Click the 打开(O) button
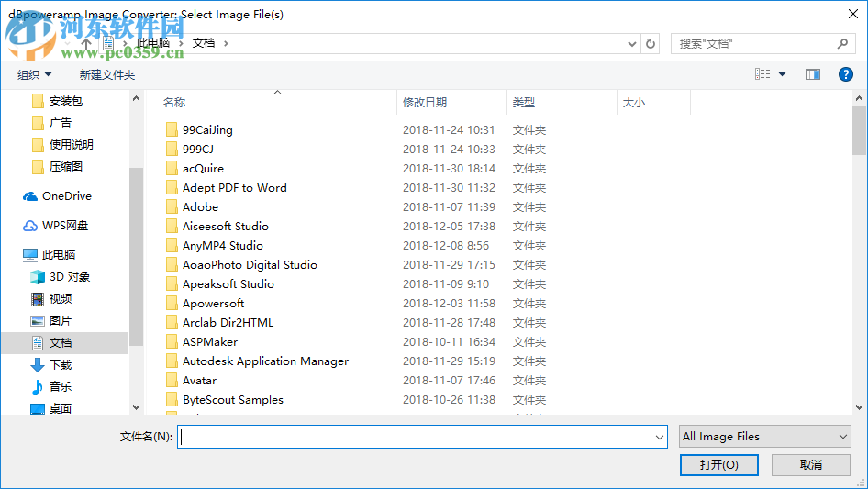Viewport: 868px width, 489px height. point(719,464)
